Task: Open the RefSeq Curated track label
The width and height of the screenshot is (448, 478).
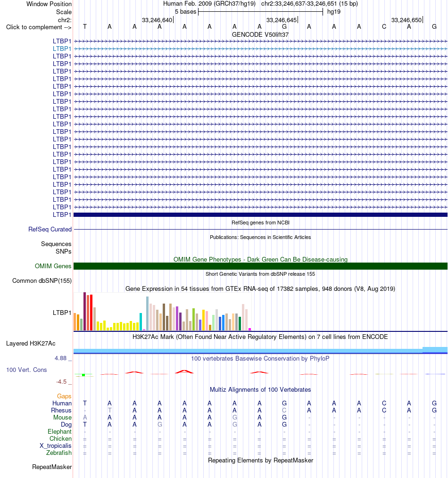Action: point(50,229)
